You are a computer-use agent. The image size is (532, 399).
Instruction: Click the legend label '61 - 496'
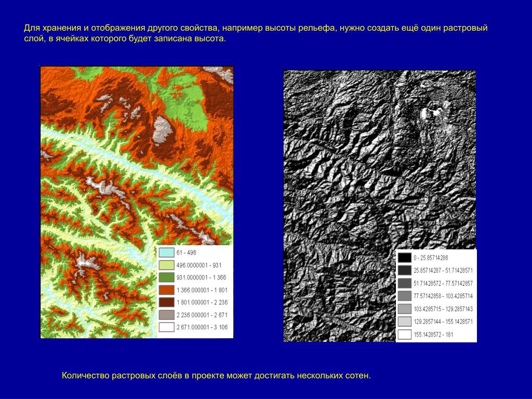click(x=187, y=252)
